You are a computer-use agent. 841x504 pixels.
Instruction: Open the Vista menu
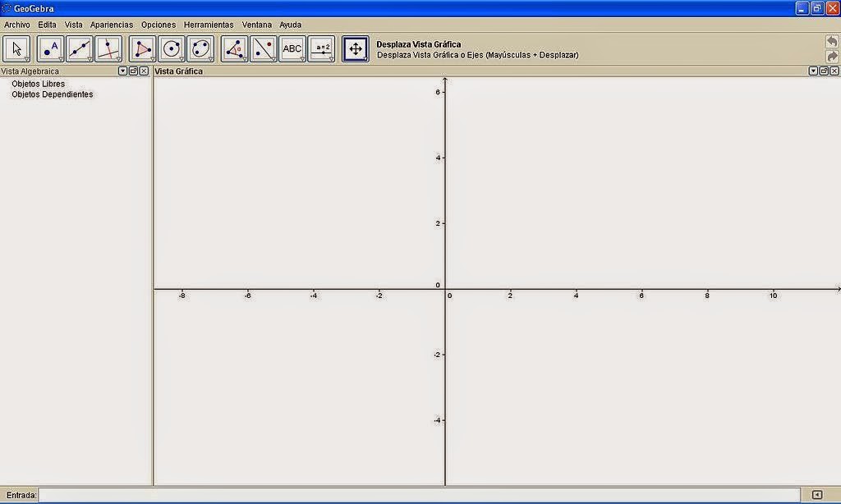(x=73, y=25)
